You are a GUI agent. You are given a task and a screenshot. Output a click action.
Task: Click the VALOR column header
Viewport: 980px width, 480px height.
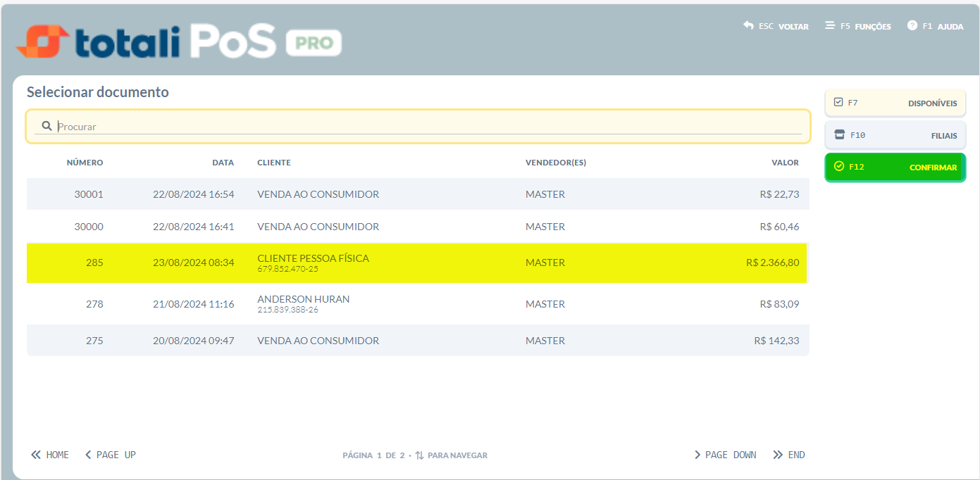(x=786, y=163)
